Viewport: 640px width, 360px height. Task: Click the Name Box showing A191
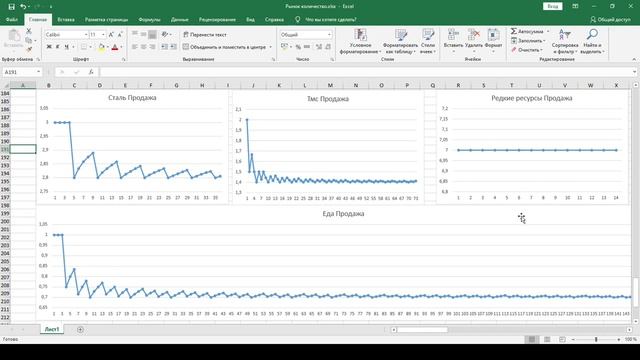[22, 72]
